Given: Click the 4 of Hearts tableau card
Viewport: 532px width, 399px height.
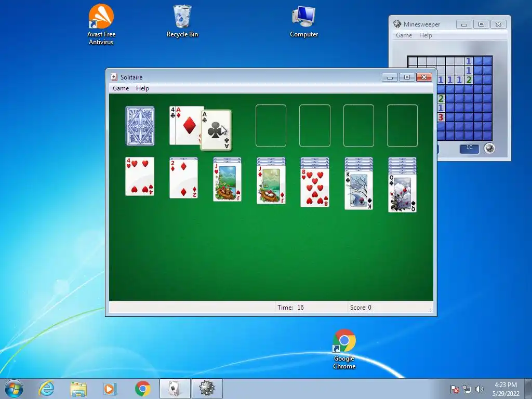Looking at the screenshot, I should pos(139,177).
